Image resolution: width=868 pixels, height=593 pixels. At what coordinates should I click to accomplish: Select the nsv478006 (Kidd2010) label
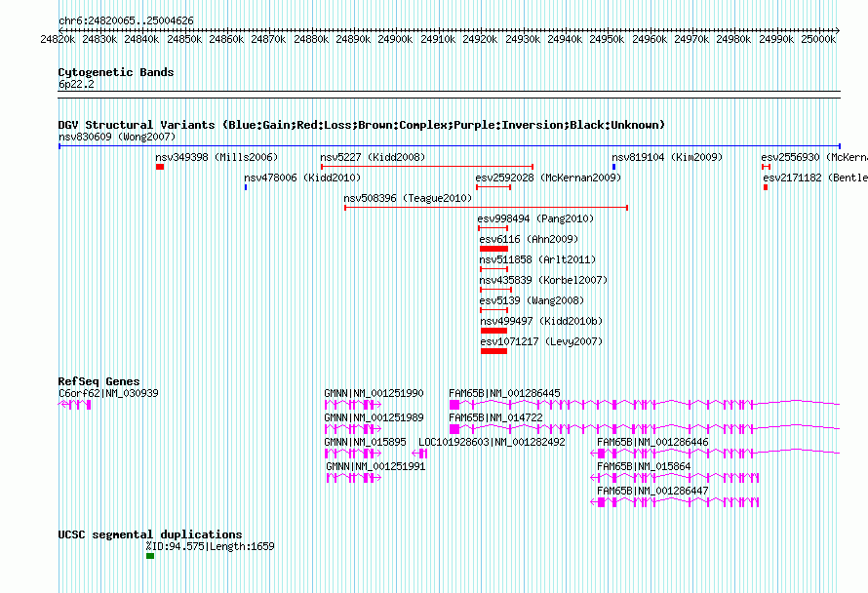tap(302, 178)
